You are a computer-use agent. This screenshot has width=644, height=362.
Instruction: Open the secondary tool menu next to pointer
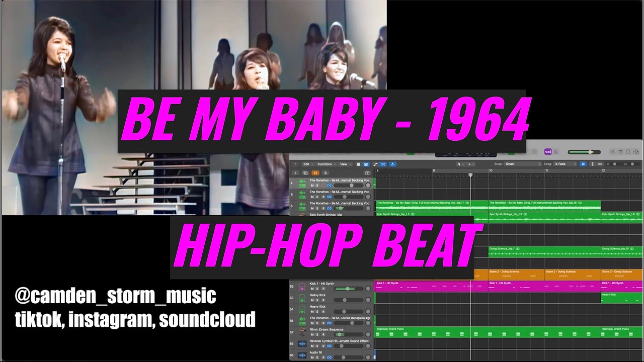pos(470,164)
